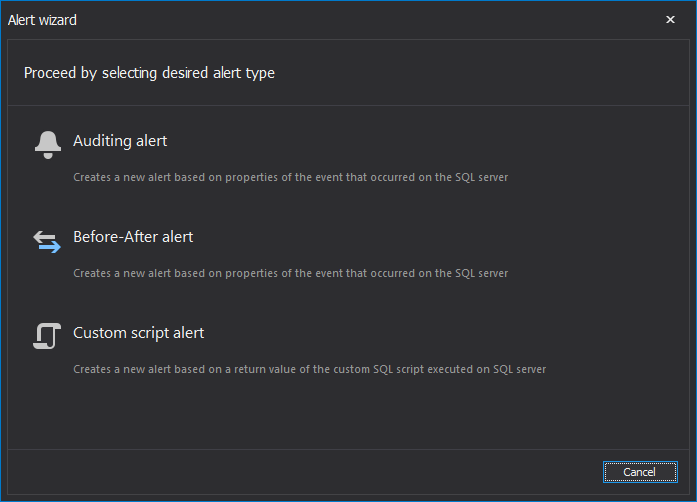Click the bell icon for Auditing alert
Viewport: 697px width, 502px height.
point(48,145)
